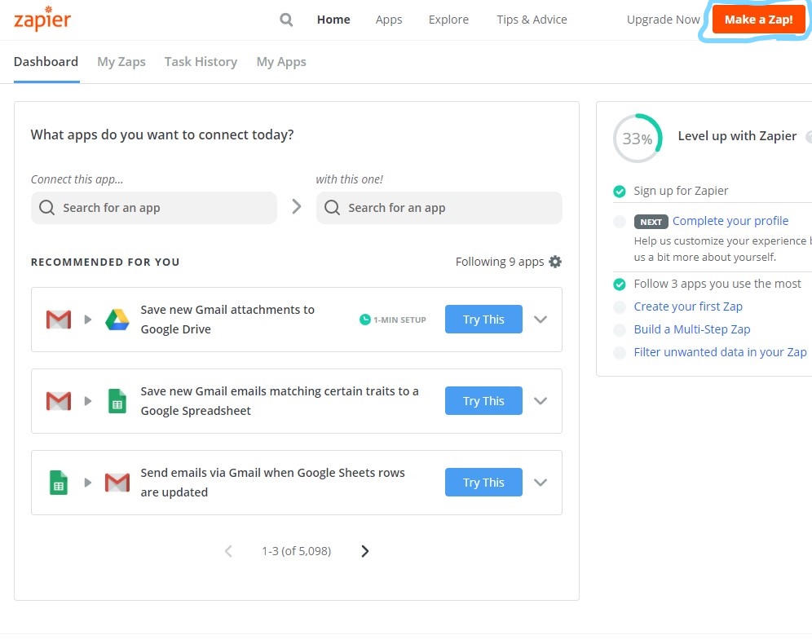Click the 33% progress circle
This screenshot has width=812, height=644.
tap(638, 139)
